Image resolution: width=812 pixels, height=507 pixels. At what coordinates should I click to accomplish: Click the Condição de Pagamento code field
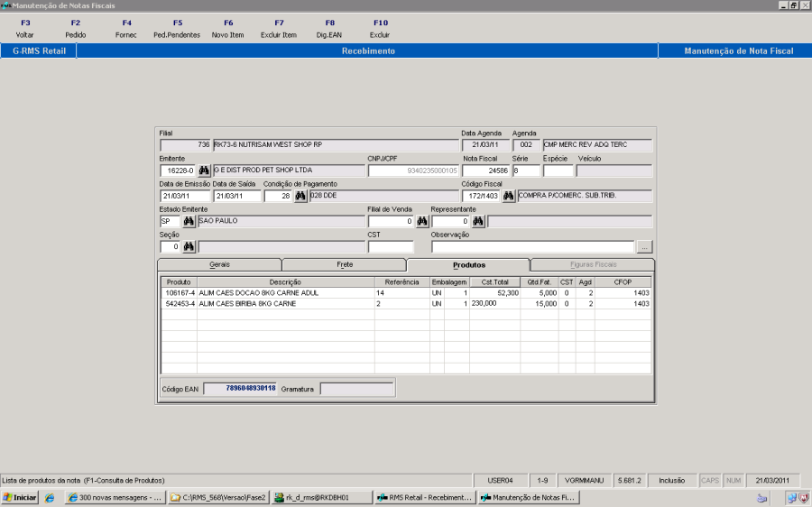point(278,196)
